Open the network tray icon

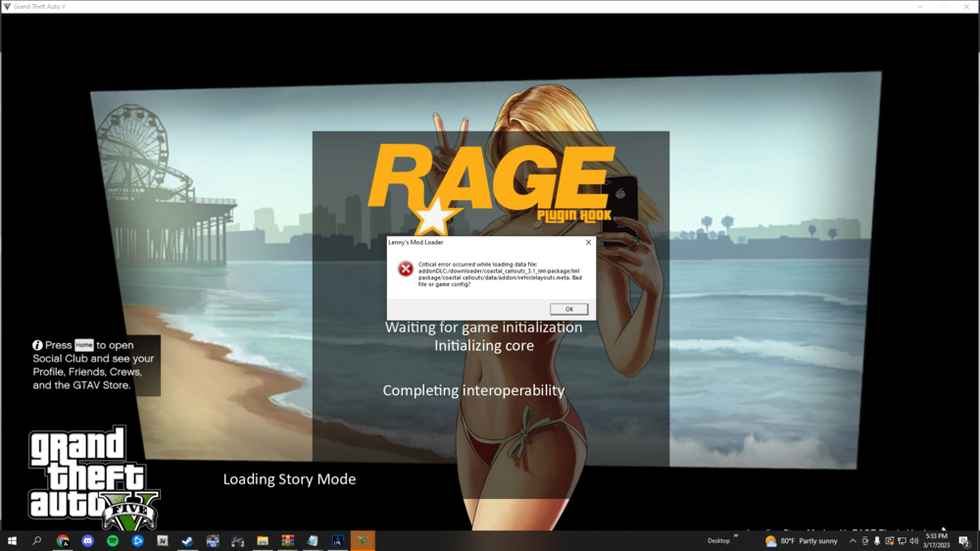pyautogui.click(x=902, y=541)
